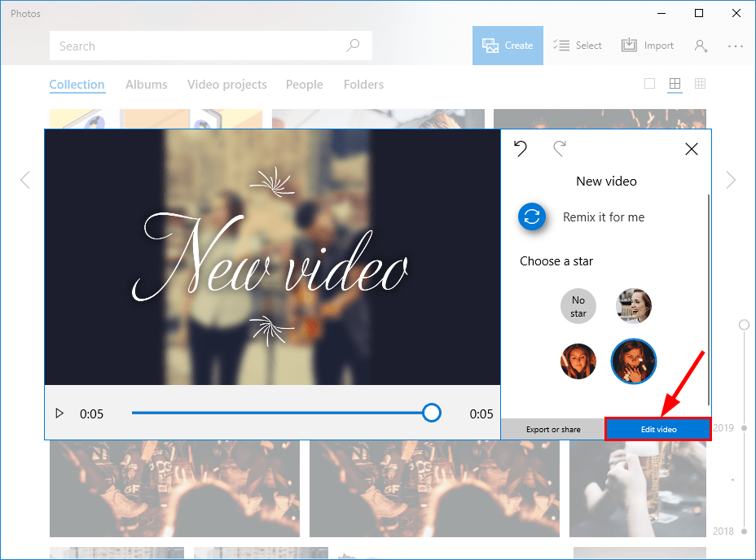This screenshot has width=756, height=560.
Task: Click the video seek slider handle
Action: (x=432, y=413)
